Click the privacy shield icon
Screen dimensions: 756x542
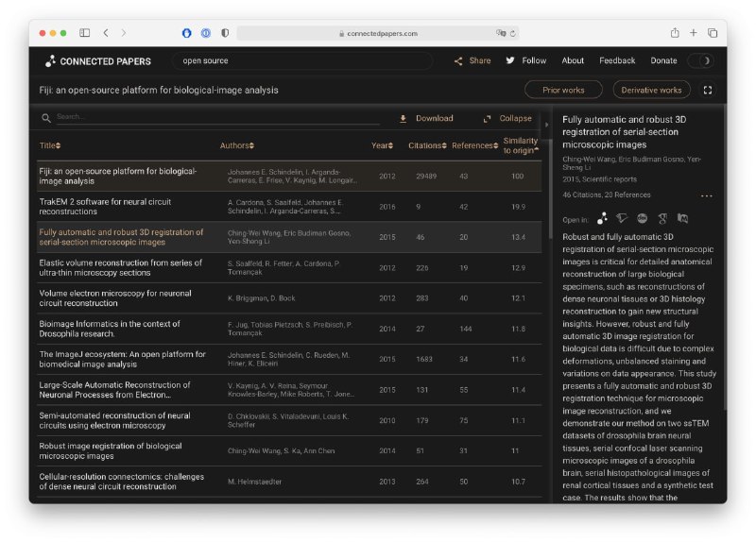tap(225, 33)
